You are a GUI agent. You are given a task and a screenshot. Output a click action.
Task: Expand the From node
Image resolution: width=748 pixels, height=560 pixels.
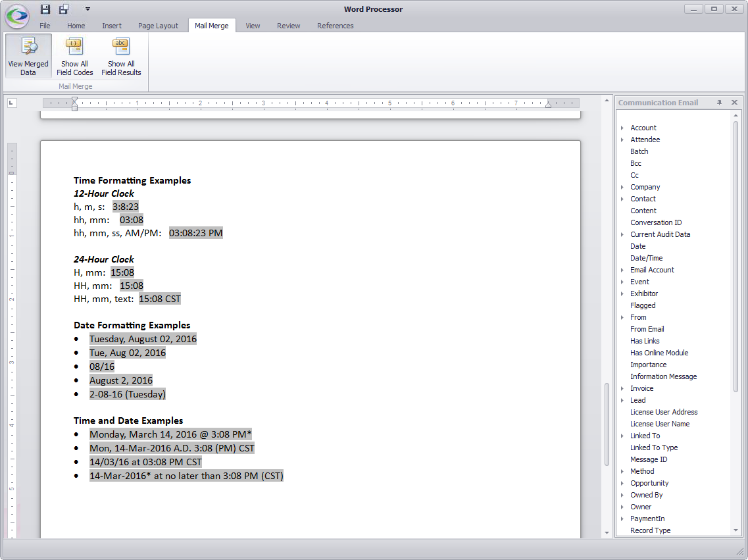click(x=622, y=317)
